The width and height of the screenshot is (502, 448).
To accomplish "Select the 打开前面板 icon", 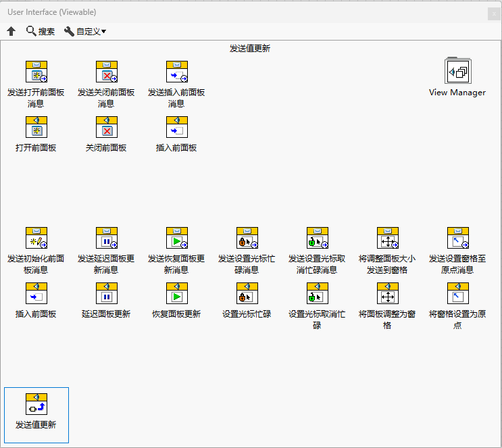I will (x=36, y=127).
